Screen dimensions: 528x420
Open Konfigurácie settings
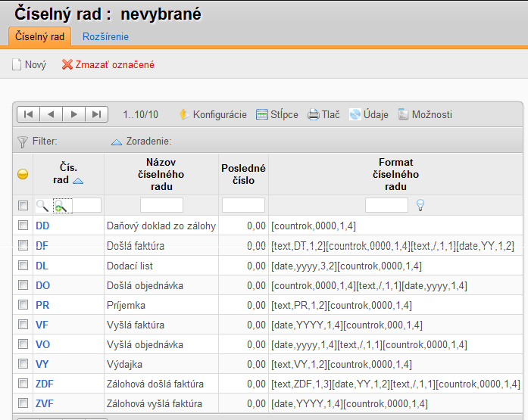(213, 115)
